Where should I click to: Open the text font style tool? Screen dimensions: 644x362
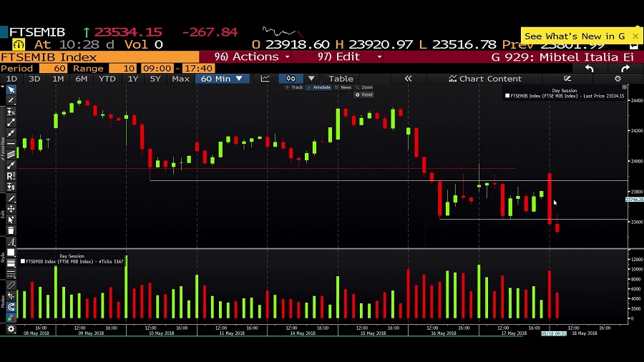click(x=11, y=242)
